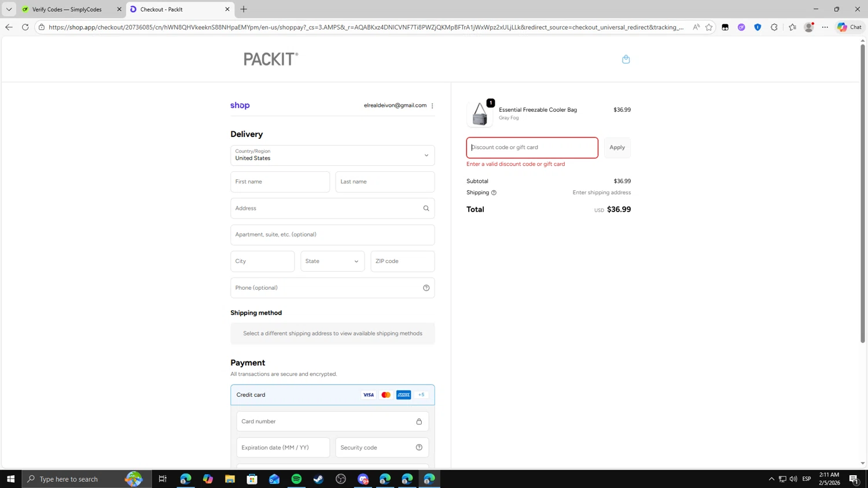Show hidden system tray icons
This screenshot has width=868, height=488.
(771, 479)
